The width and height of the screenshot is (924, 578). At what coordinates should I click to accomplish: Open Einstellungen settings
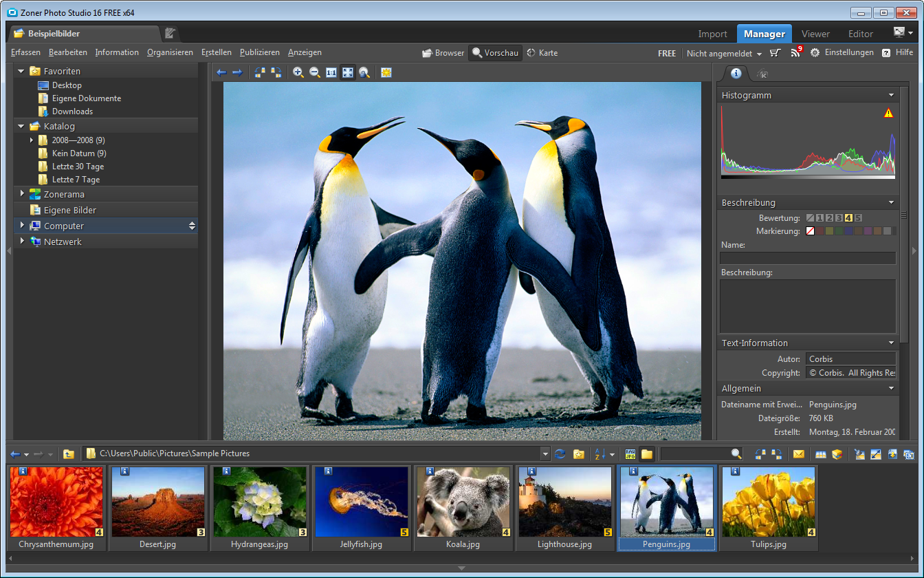pos(841,52)
